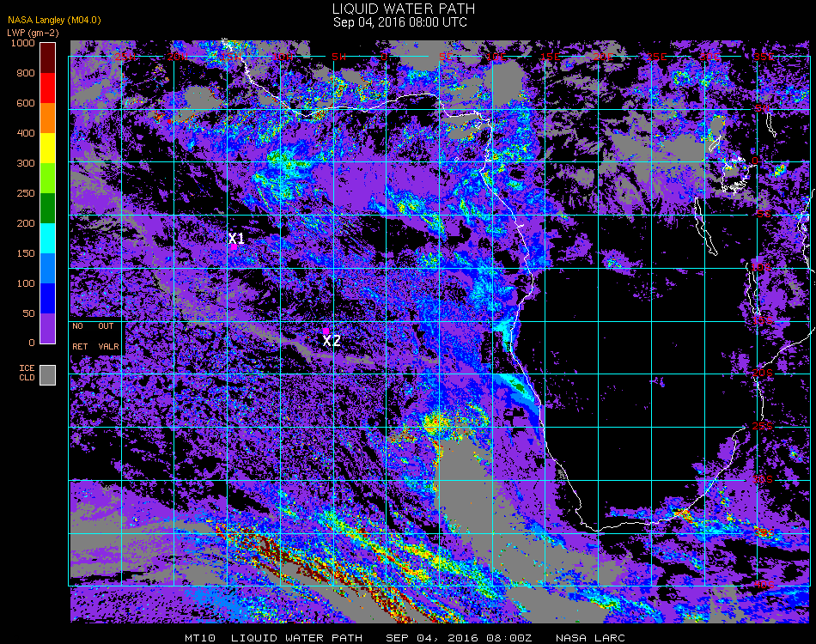The height and width of the screenshot is (644, 816).
Task: Click the 35E longitude label
Action: [764, 57]
